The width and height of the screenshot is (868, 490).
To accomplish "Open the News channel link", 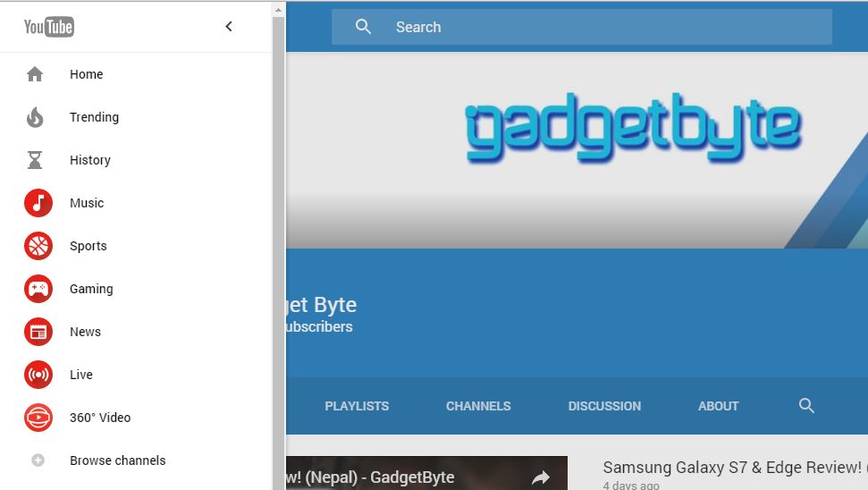I will (85, 332).
